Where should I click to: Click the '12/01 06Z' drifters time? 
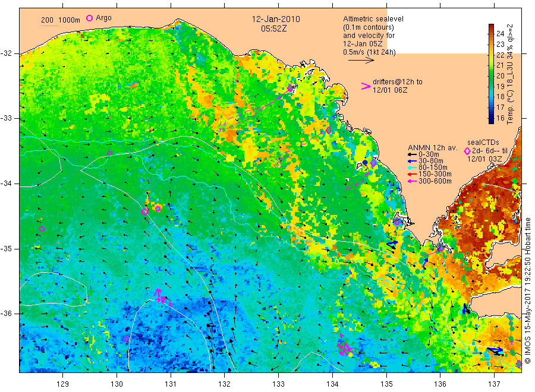click(390, 90)
